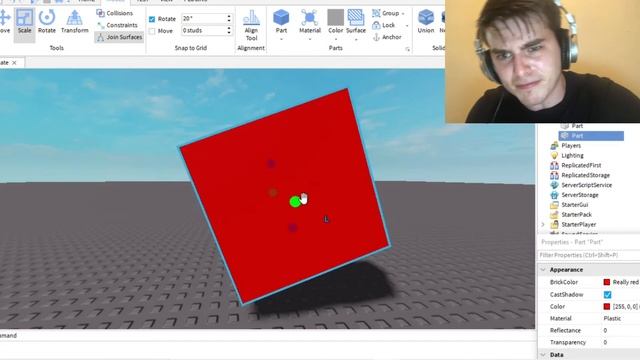
Task: Open Constraints option
Action: [x=117, y=25]
